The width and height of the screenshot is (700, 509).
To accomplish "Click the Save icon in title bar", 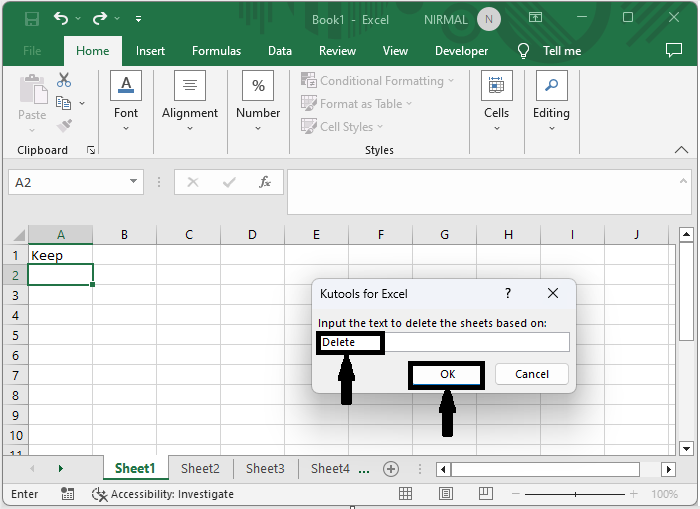I will point(32,19).
